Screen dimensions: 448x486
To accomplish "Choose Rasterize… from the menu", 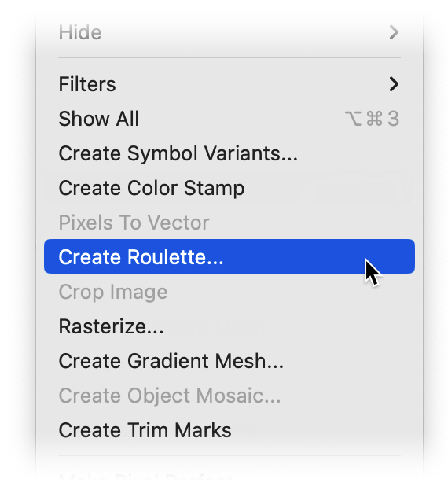I will (230, 326).
